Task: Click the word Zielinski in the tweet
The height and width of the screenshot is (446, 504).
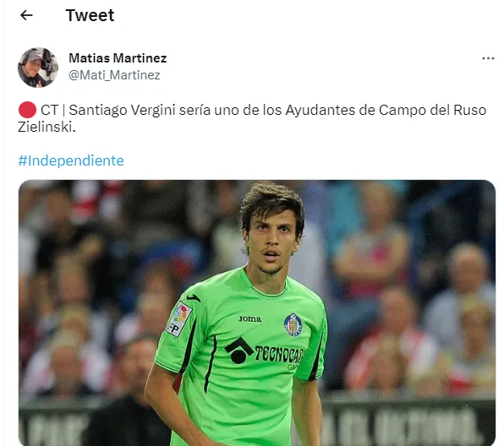Action: pos(47,128)
